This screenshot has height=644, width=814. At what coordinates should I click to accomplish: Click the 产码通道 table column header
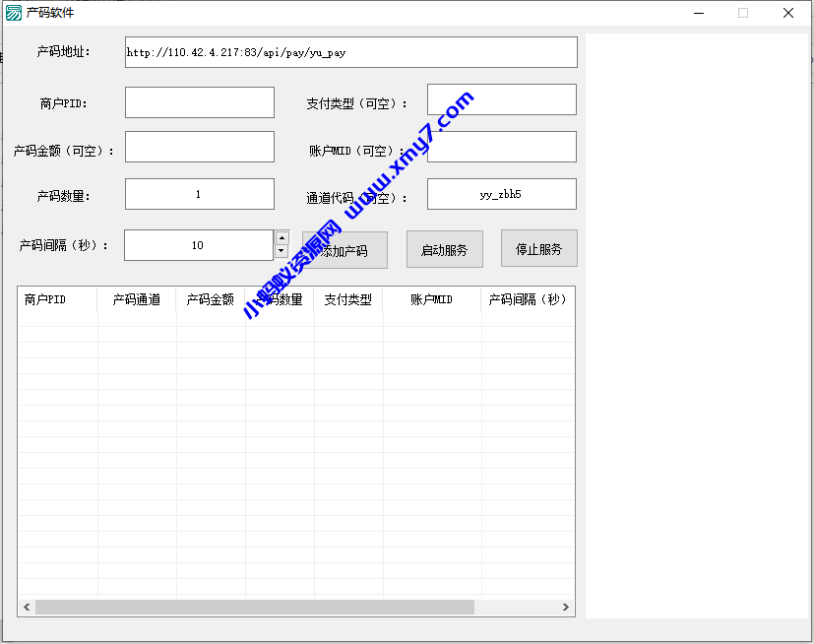click(136, 299)
